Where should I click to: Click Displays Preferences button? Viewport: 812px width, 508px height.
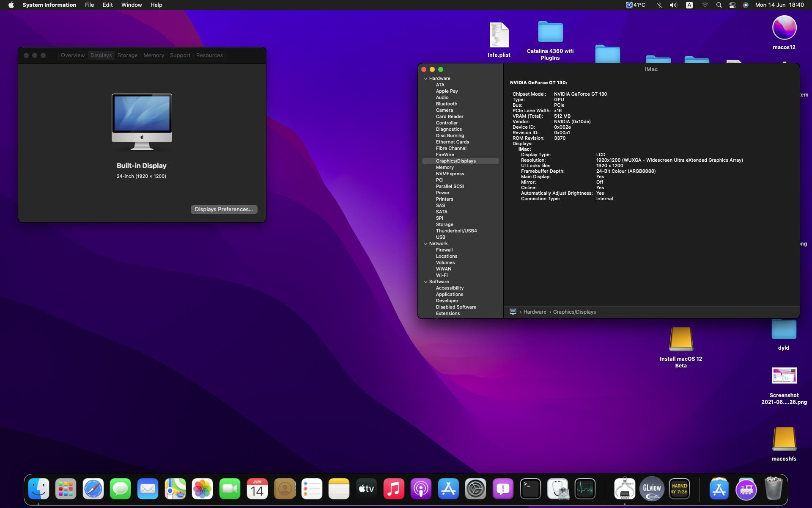224,210
